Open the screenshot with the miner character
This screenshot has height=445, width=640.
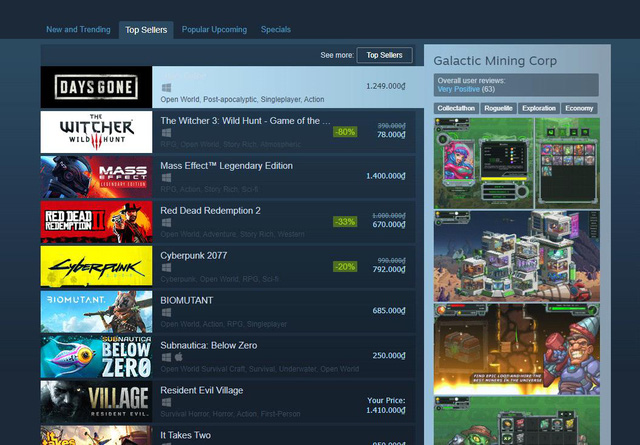(517, 349)
